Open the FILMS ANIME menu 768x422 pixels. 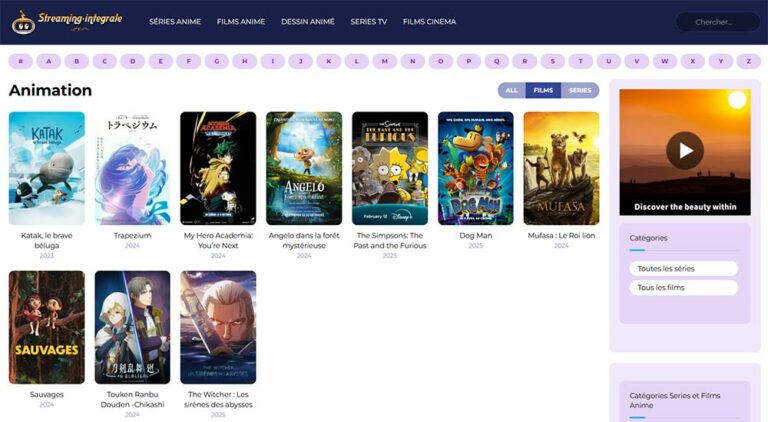pyautogui.click(x=241, y=21)
